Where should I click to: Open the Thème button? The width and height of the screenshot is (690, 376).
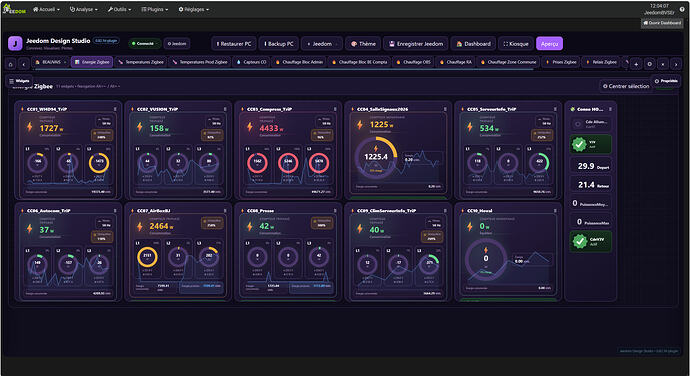pos(363,44)
